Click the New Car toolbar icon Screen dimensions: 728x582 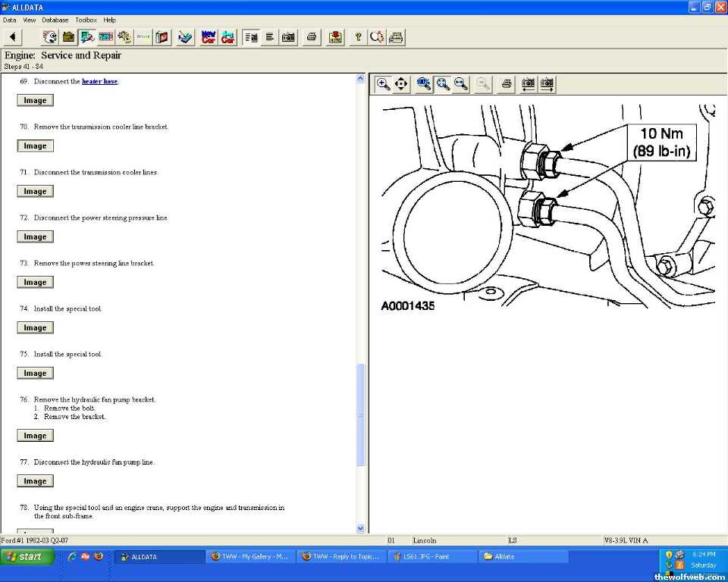point(208,37)
